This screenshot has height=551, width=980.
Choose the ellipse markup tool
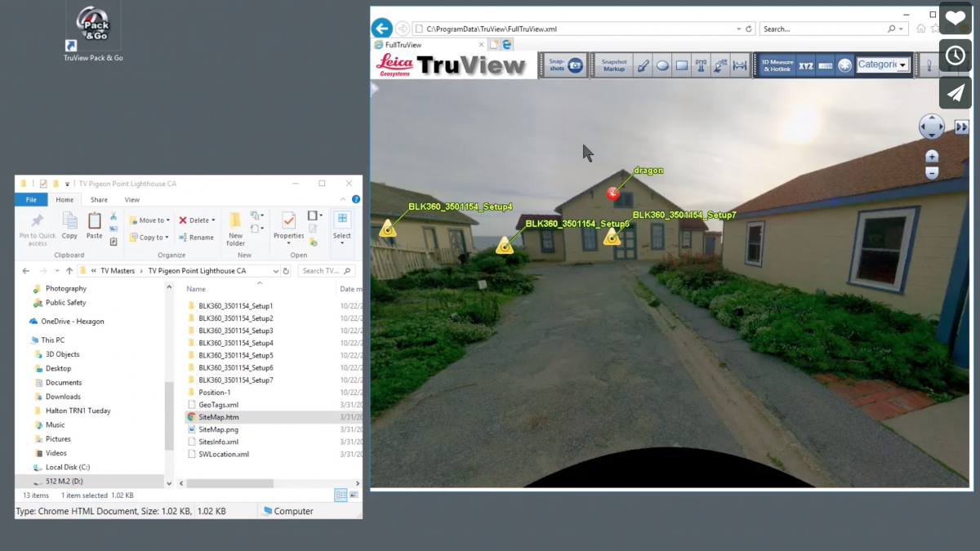click(x=663, y=64)
